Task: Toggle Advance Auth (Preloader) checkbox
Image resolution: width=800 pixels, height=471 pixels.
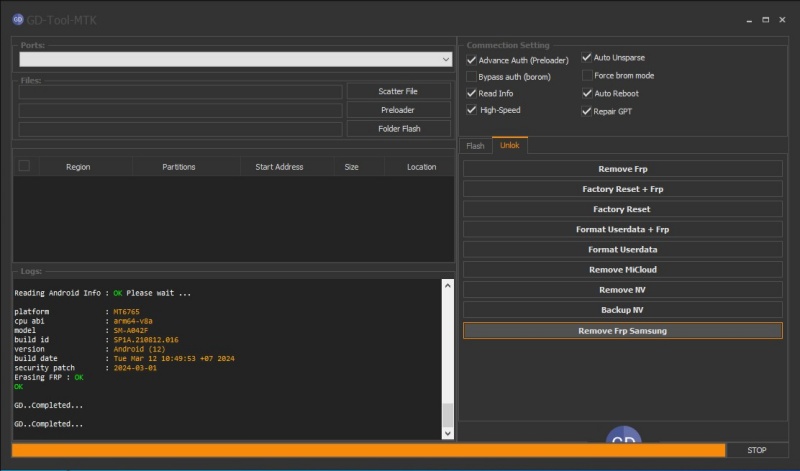Action: coord(471,60)
